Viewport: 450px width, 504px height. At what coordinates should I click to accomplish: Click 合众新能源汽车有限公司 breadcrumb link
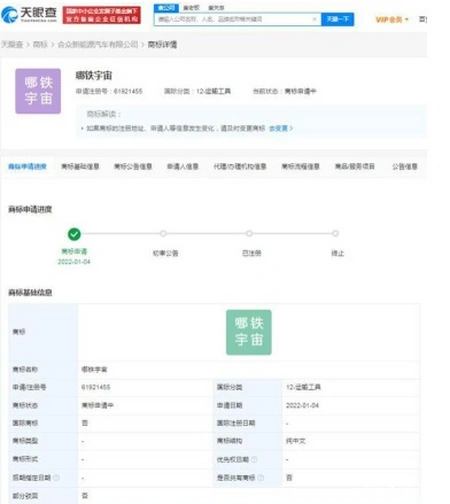(x=98, y=44)
